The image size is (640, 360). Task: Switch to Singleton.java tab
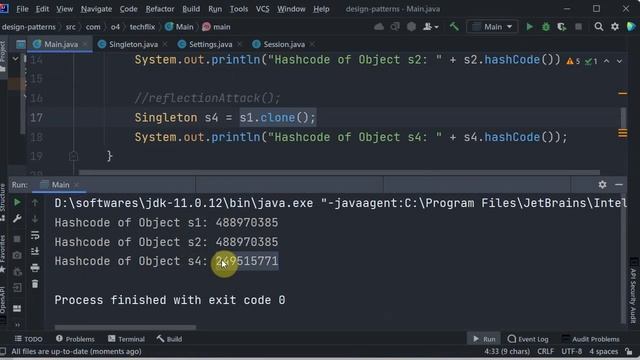133,44
